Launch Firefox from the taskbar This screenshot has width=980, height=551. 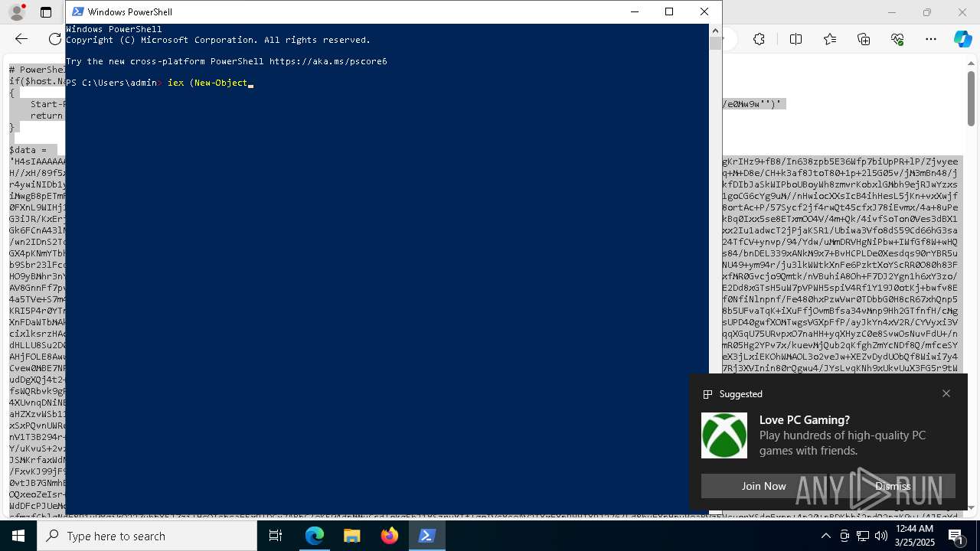point(389,536)
